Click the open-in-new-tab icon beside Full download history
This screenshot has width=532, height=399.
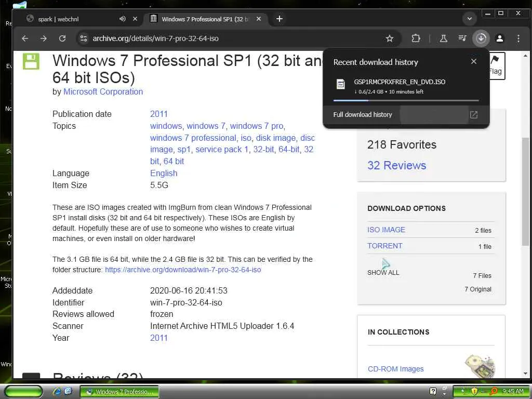474,115
